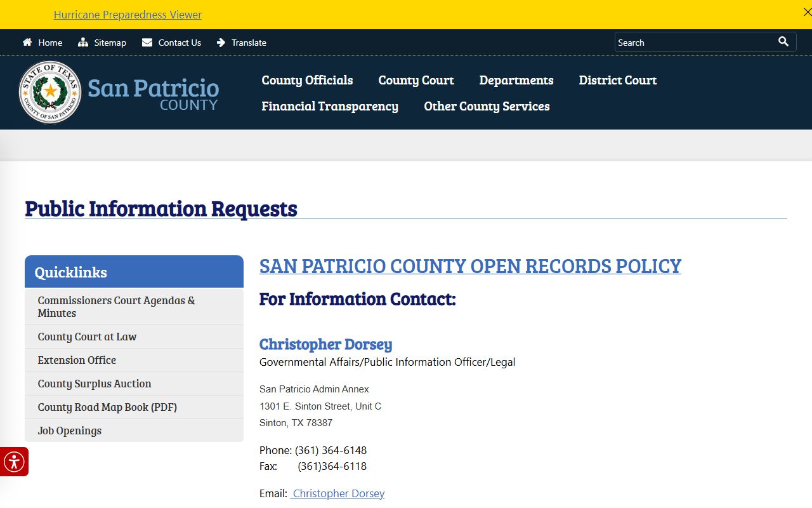The image size is (812, 508).
Task: Click the Translate link text
Action: (249, 43)
